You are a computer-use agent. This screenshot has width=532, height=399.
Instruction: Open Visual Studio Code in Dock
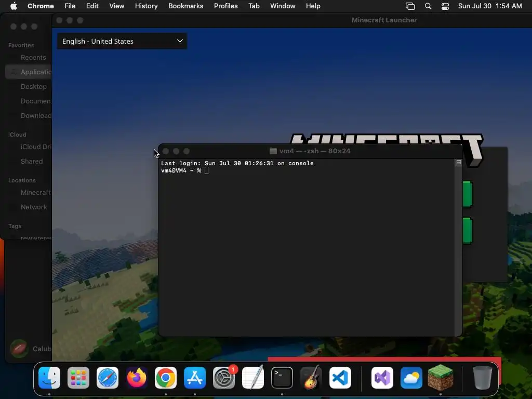pos(340,378)
